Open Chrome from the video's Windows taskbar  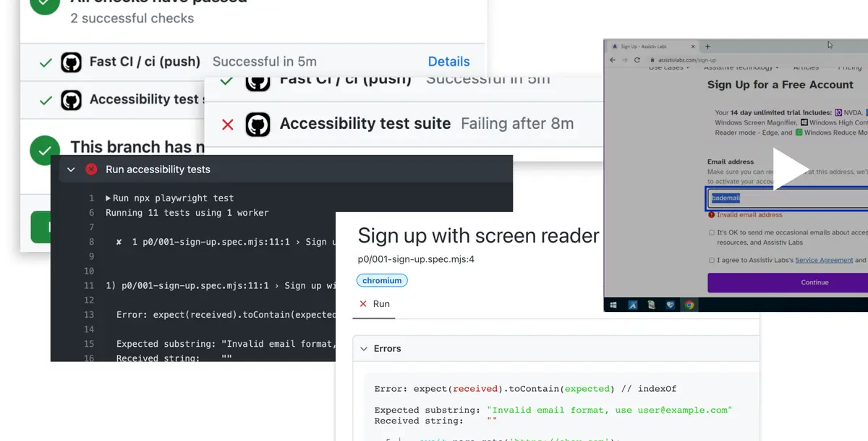coord(689,305)
